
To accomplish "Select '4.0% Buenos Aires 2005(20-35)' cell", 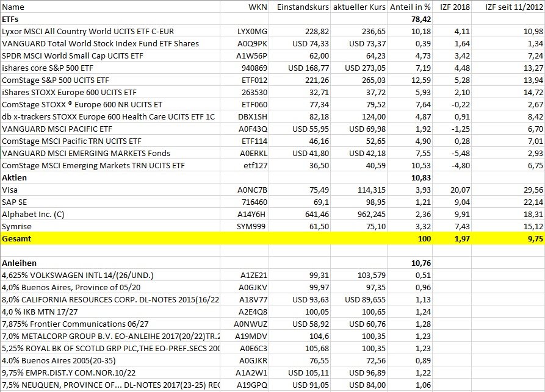I will tap(110, 360).
